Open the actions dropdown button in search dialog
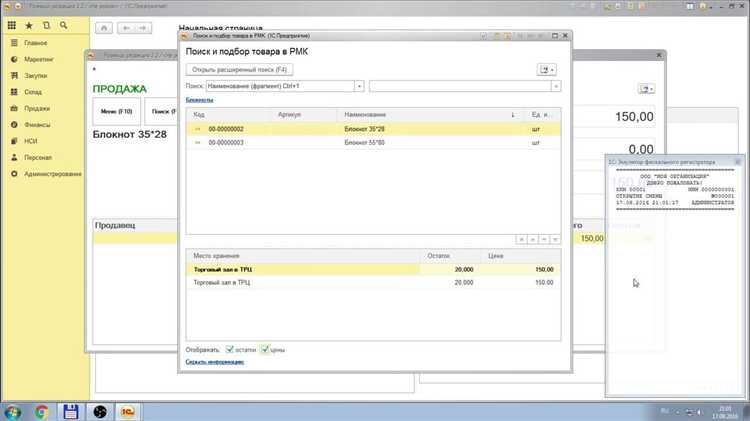 pos(547,70)
